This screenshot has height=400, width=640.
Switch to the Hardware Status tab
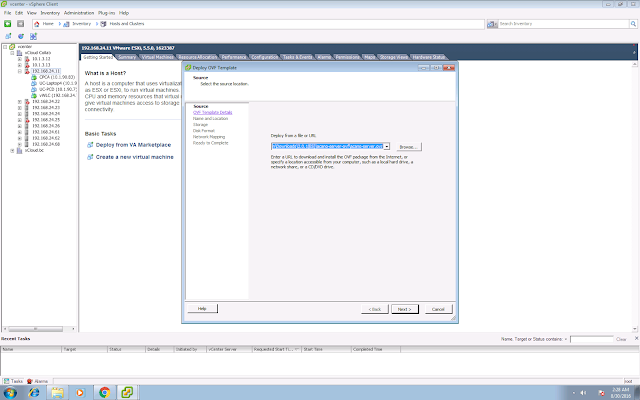(428, 57)
